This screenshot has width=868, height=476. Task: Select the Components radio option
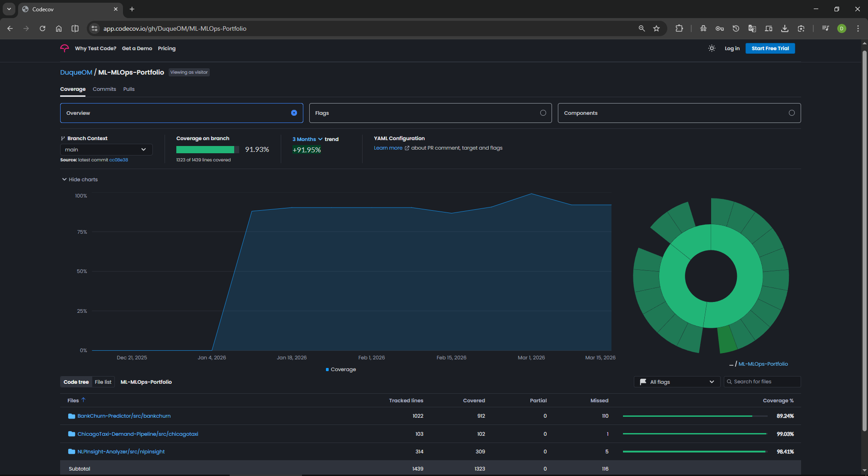pyautogui.click(x=792, y=113)
